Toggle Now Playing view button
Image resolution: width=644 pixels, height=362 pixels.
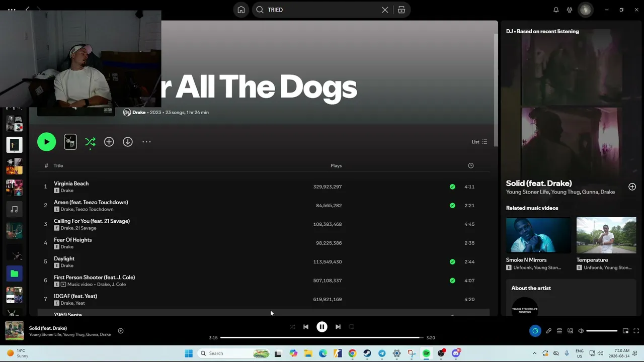coord(535,331)
